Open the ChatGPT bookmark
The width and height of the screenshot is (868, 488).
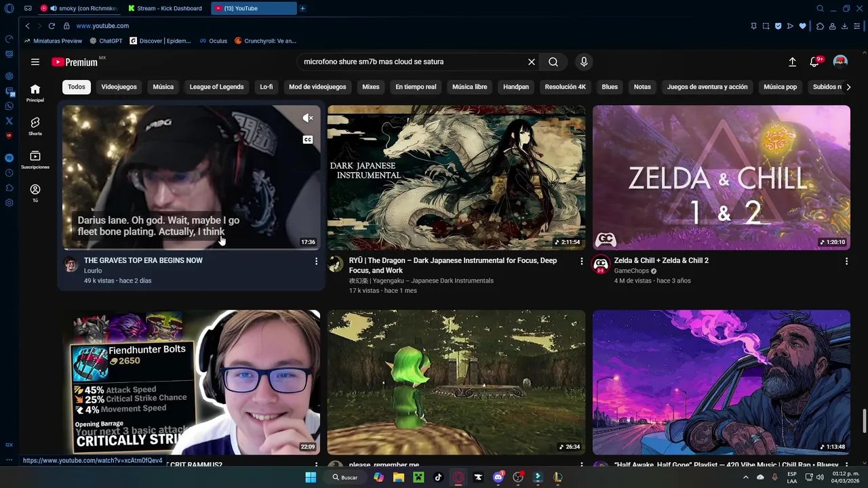(106, 41)
